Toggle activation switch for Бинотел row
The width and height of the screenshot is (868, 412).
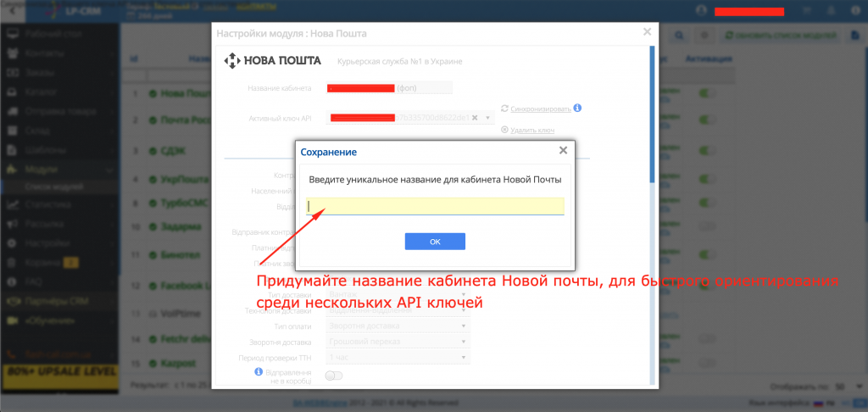tap(707, 255)
